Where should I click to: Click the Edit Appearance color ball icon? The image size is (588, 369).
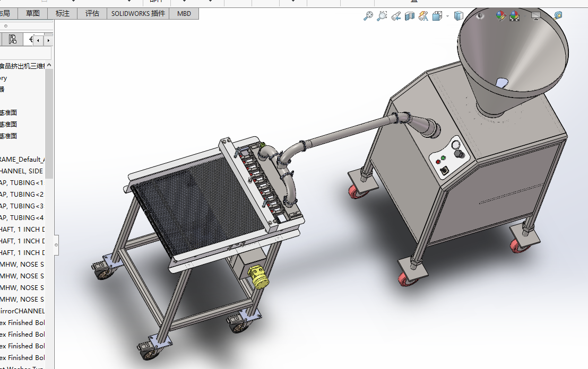[500, 16]
